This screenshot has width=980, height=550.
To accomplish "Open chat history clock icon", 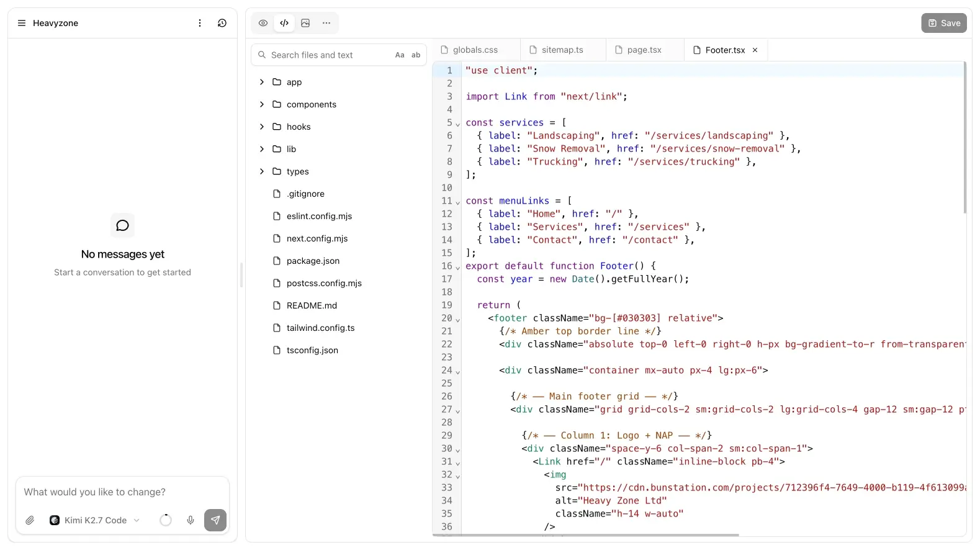I will click(222, 23).
